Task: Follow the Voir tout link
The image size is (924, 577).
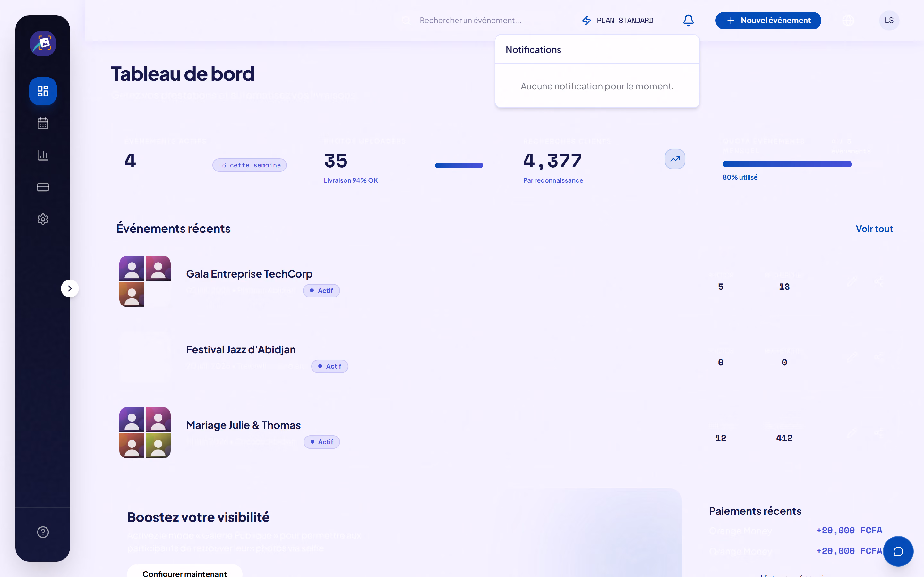Action: tap(874, 229)
